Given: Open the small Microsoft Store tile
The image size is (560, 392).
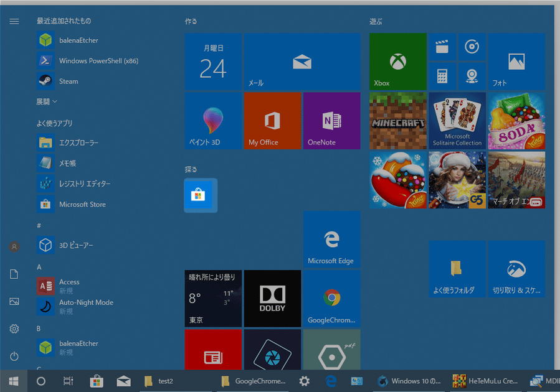Looking at the screenshot, I should 198,195.
